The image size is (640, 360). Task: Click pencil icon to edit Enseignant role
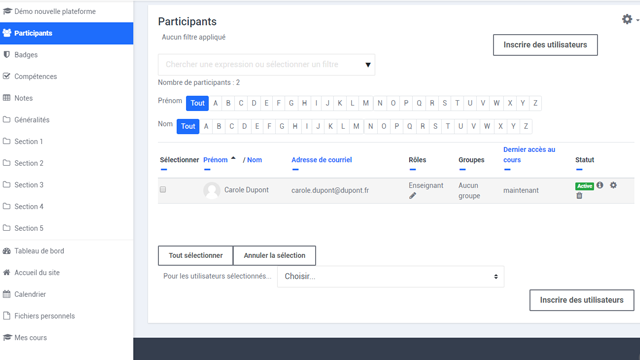pos(413,196)
